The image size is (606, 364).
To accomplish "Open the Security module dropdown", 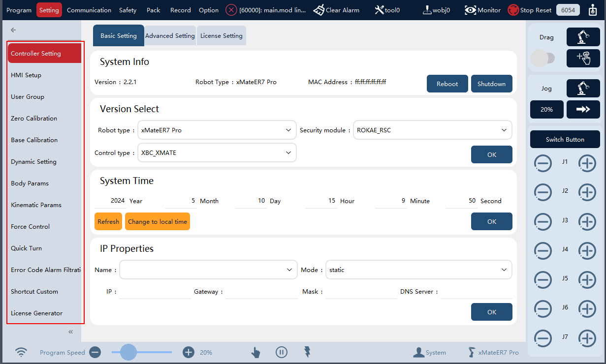I will click(433, 130).
